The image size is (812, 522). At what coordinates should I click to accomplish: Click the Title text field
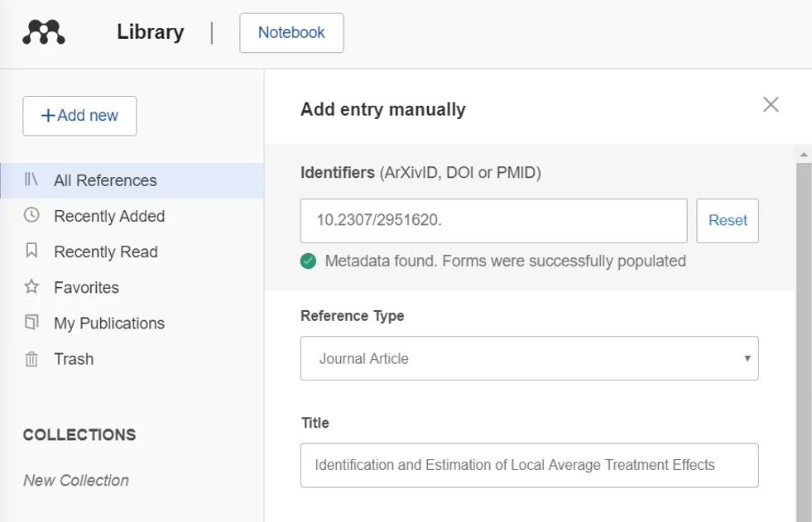coord(529,465)
